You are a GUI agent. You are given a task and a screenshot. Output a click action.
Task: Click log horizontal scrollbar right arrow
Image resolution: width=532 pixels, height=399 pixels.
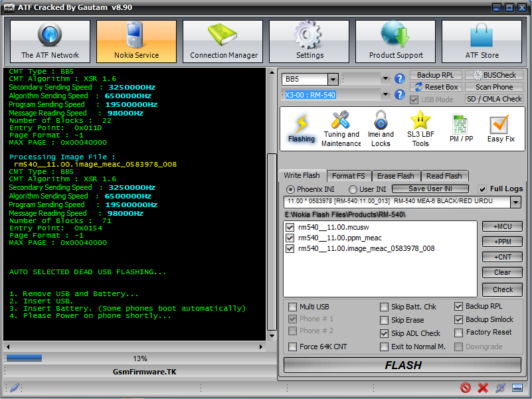click(260, 347)
